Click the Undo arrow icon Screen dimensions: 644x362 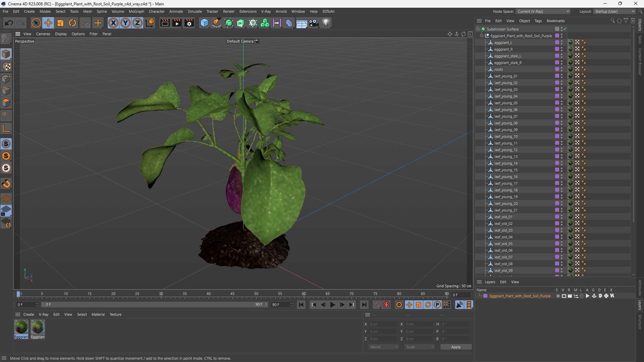click(9, 23)
